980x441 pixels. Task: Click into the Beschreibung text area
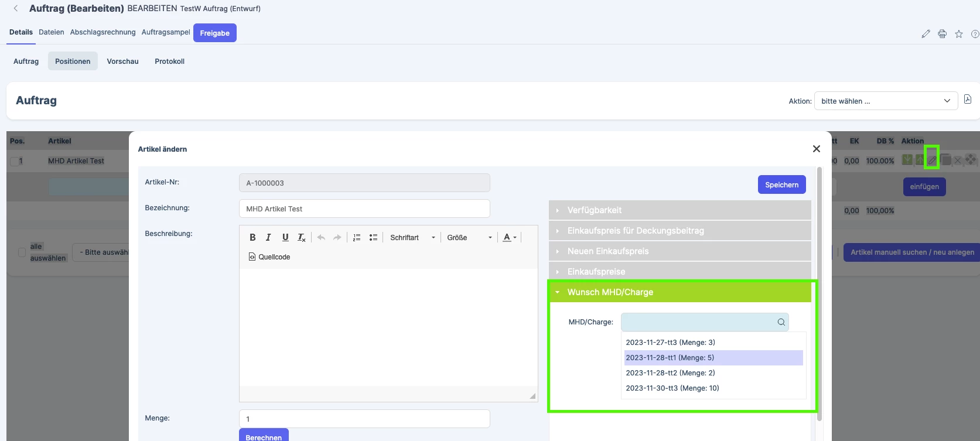click(388, 327)
